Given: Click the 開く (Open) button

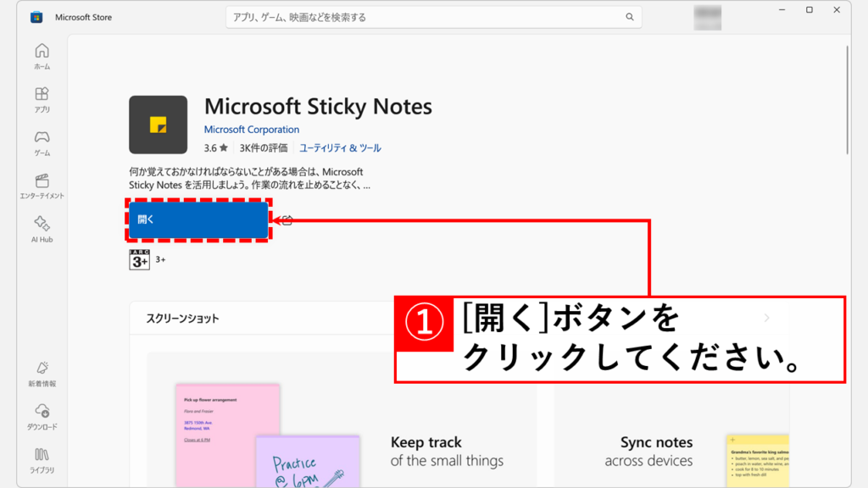Looking at the screenshot, I should (198, 219).
